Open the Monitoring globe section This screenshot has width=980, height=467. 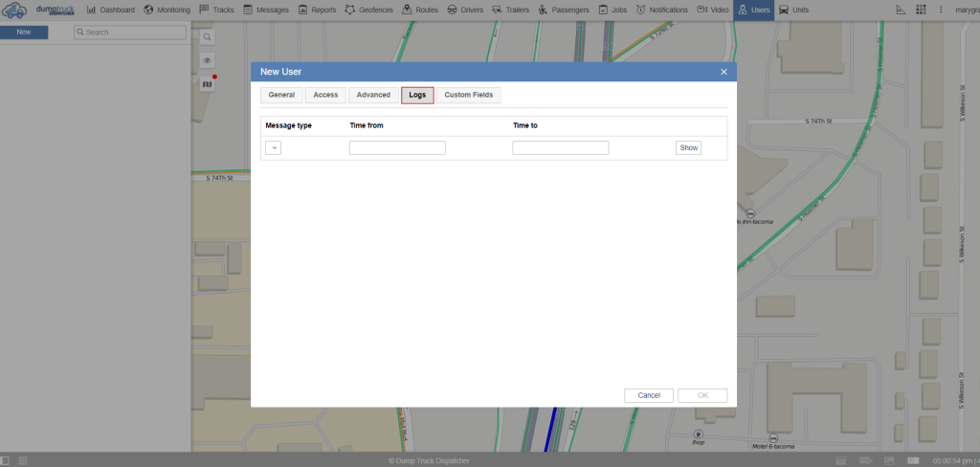point(167,10)
